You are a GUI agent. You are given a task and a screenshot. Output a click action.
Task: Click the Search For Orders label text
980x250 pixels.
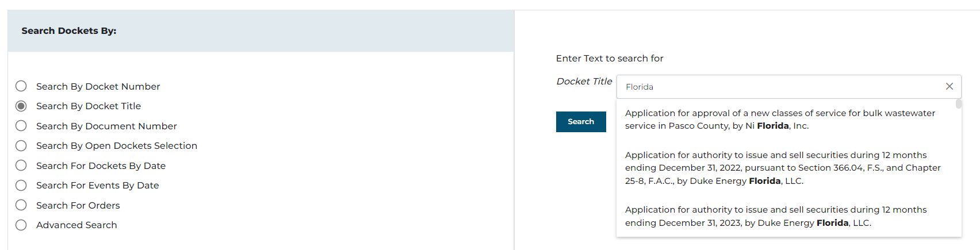click(x=78, y=205)
